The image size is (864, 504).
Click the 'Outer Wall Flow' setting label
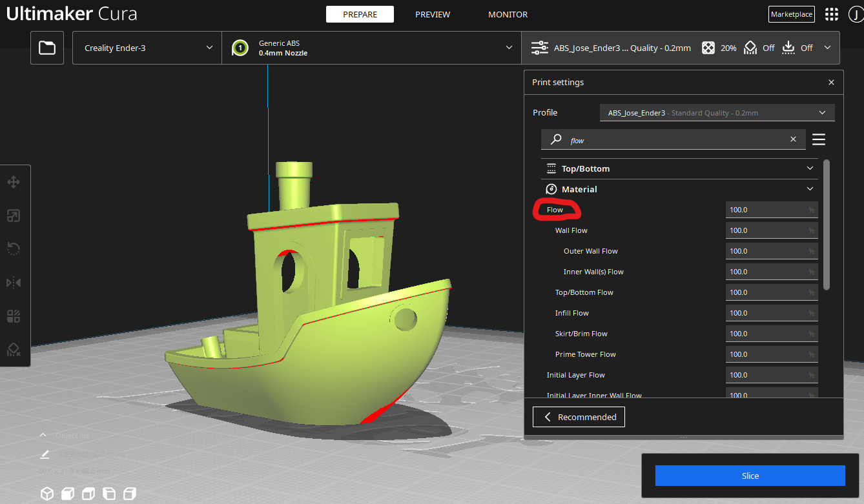[591, 251]
